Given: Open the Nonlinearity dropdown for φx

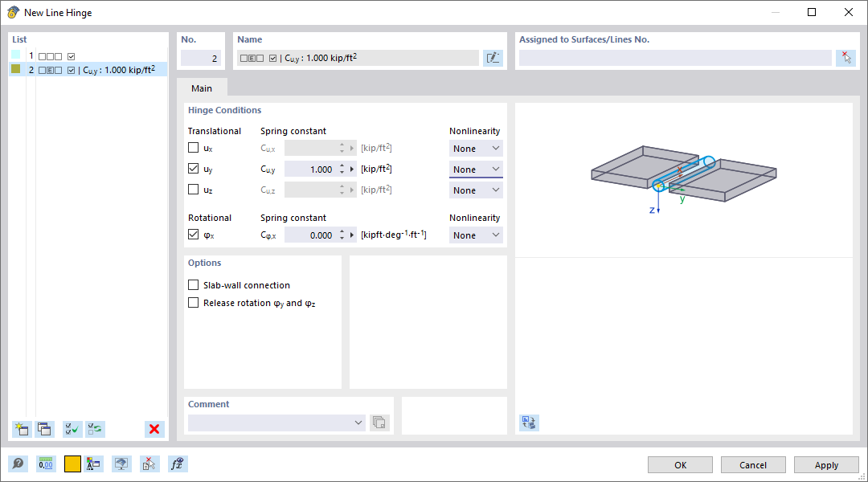Looking at the screenshot, I should click(476, 235).
